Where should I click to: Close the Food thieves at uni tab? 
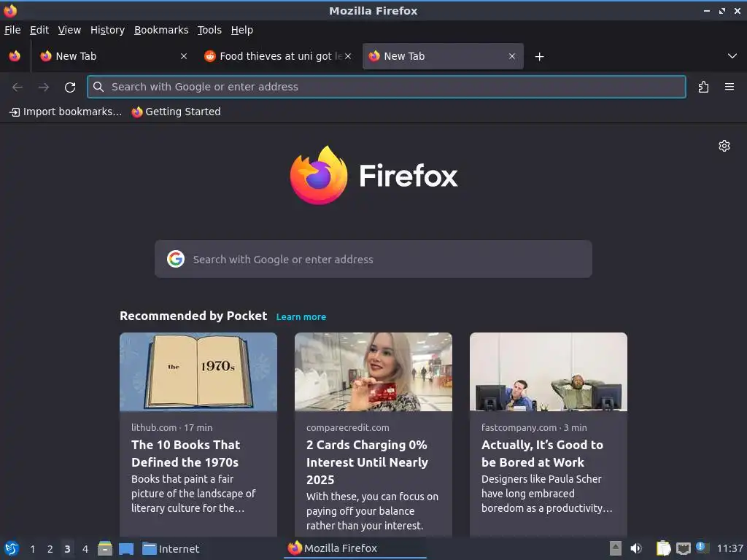(x=348, y=56)
